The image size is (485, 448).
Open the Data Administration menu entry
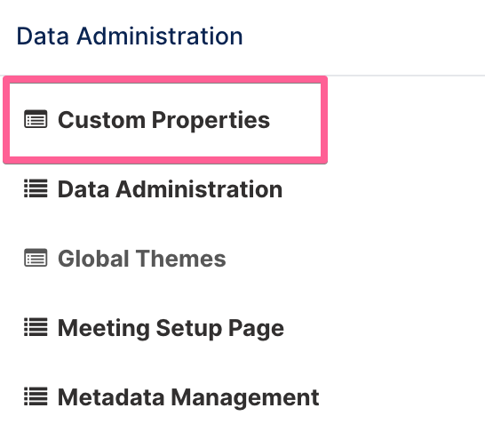171,189
